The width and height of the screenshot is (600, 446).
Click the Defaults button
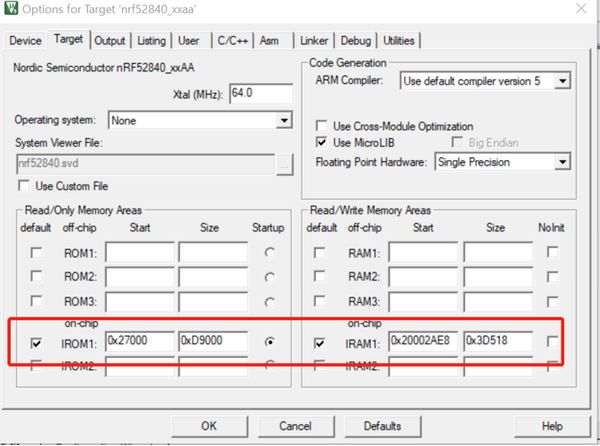[383, 426]
